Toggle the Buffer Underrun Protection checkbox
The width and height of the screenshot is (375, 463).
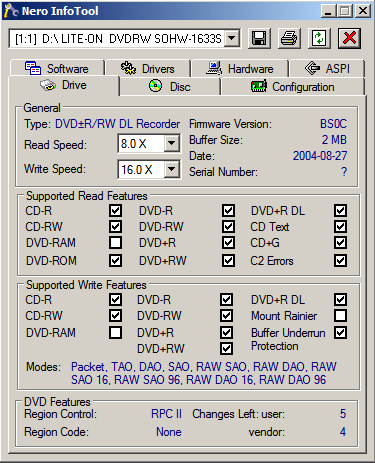click(x=340, y=332)
